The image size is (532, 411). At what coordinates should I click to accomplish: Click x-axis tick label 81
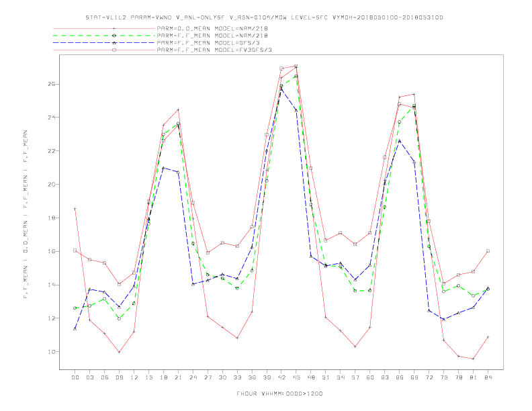[474, 377]
